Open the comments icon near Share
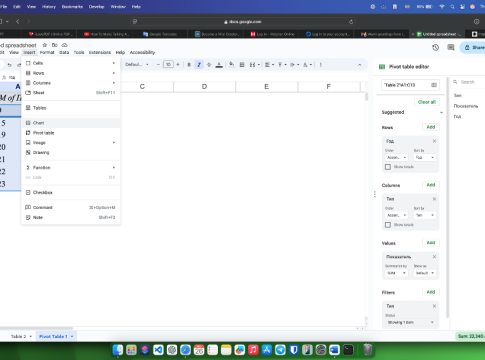Image resolution: width=485 pixels, height=360 pixels. 451,48
